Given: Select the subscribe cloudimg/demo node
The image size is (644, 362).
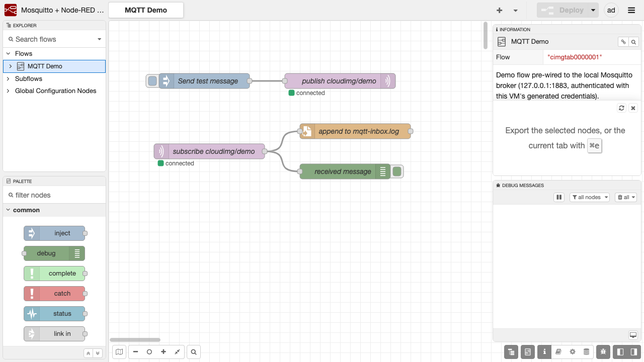Looking at the screenshot, I should (209, 151).
